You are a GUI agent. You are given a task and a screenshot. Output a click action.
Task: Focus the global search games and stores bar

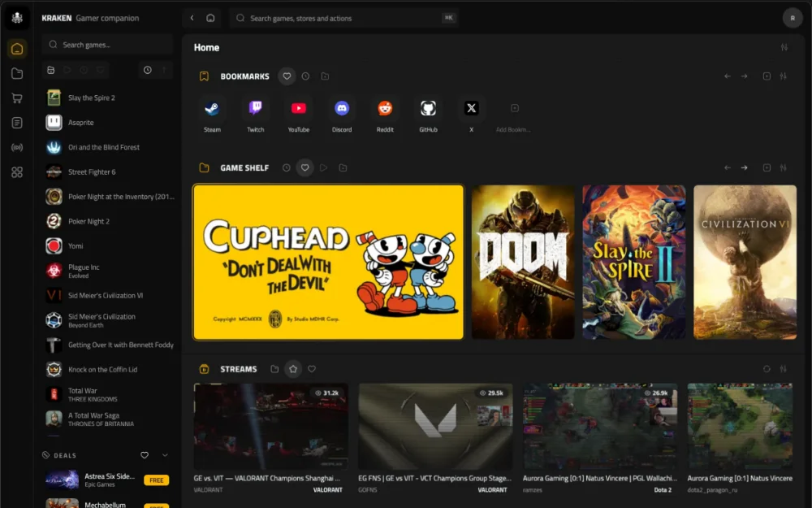click(343, 18)
